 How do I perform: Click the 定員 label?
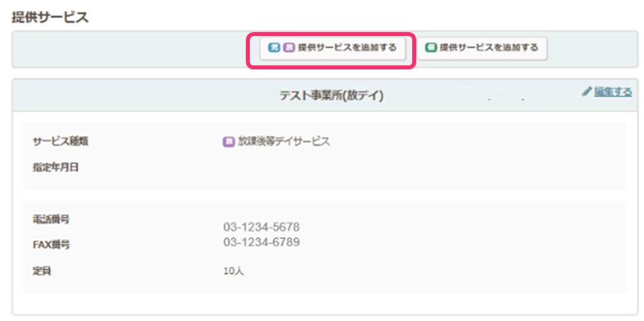pos(41,272)
